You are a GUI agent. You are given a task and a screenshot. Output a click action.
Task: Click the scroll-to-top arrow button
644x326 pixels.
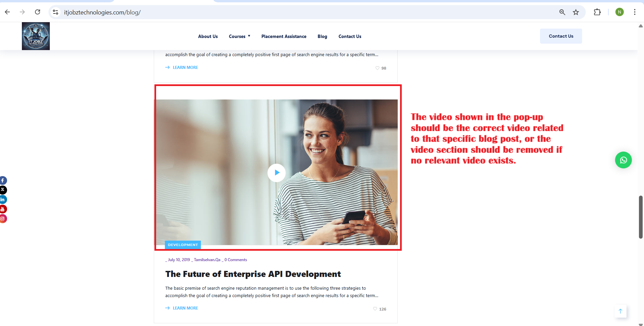coord(620,311)
